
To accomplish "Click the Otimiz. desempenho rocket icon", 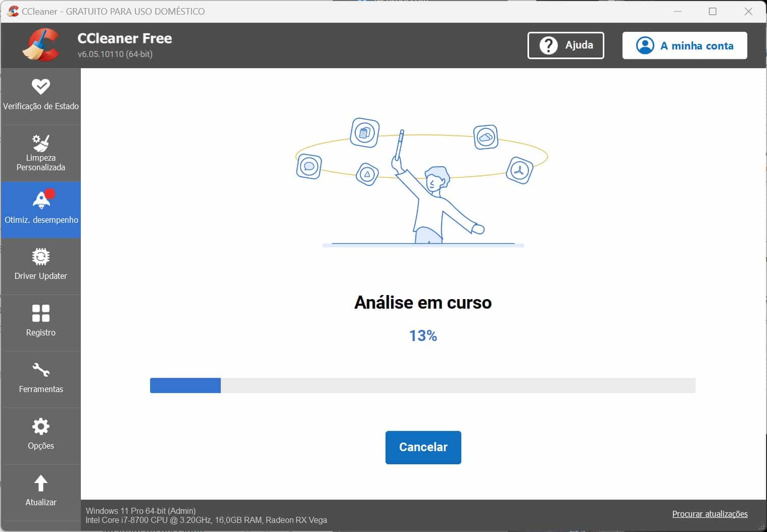I will [x=41, y=200].
